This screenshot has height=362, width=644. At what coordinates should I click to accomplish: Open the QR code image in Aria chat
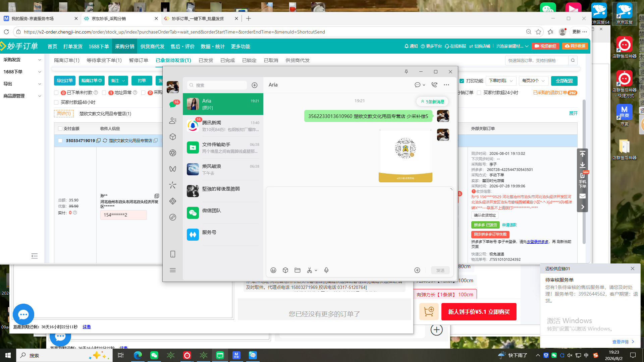point(406,156)
